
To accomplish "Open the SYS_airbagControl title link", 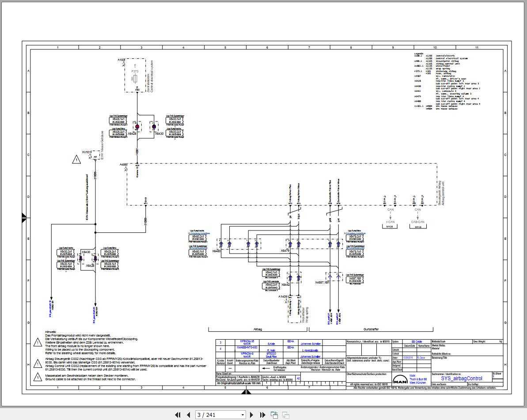I will (462, 378).
